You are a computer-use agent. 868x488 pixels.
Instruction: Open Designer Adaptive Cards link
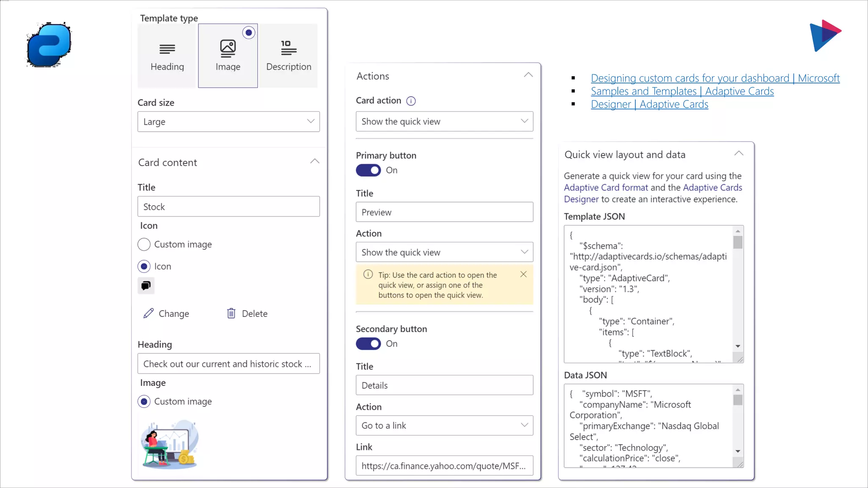tap(649, 105)
